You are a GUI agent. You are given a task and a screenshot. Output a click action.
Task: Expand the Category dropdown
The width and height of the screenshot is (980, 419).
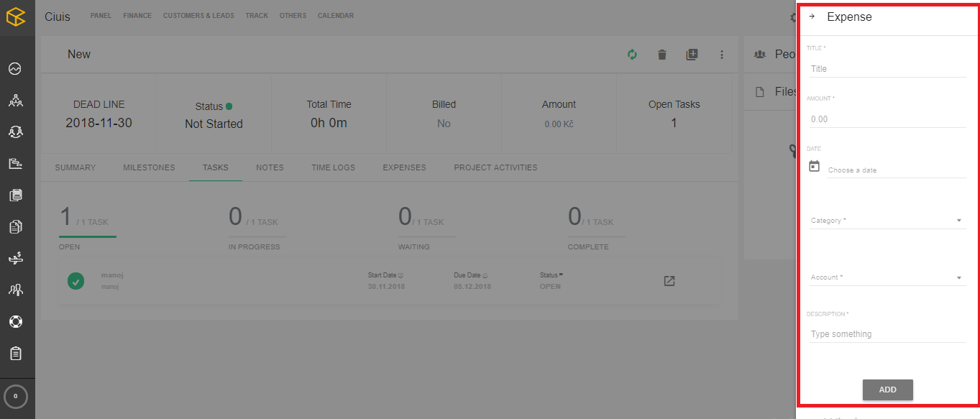click(x=887, y=221)
